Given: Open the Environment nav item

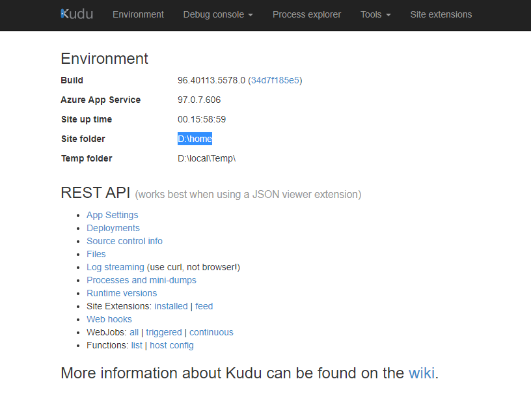Looking at the screenshot, I should pos(138,14).
